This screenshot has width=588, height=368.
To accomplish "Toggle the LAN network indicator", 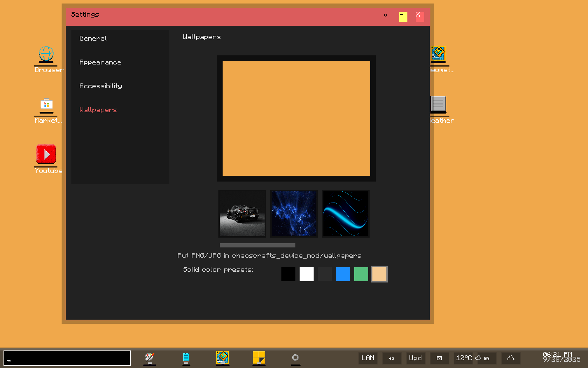I will click(368, 358).
